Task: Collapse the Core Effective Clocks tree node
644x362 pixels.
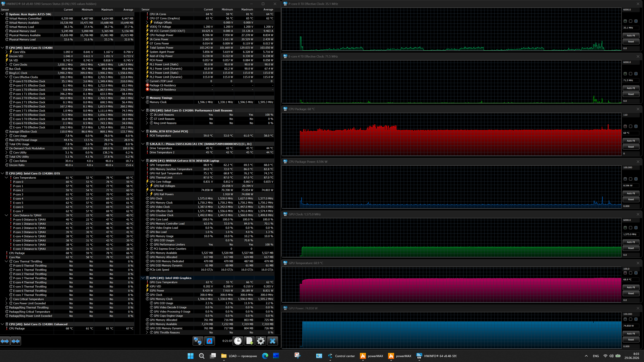Action: pyautogui.click(x=6, y=77)
